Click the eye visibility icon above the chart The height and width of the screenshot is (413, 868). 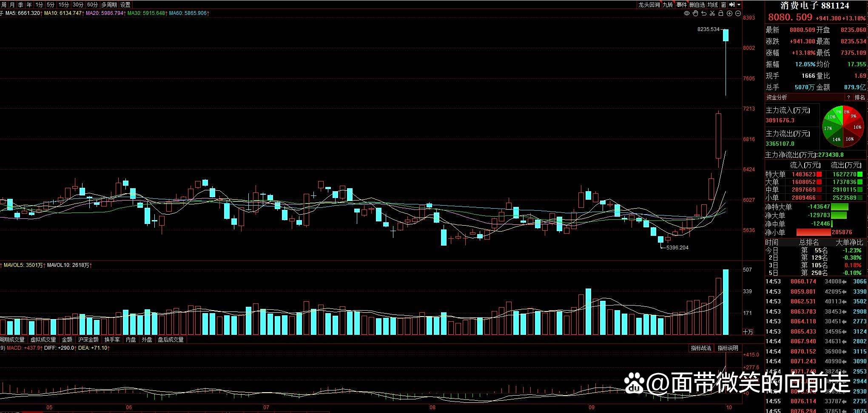(686, 14)
